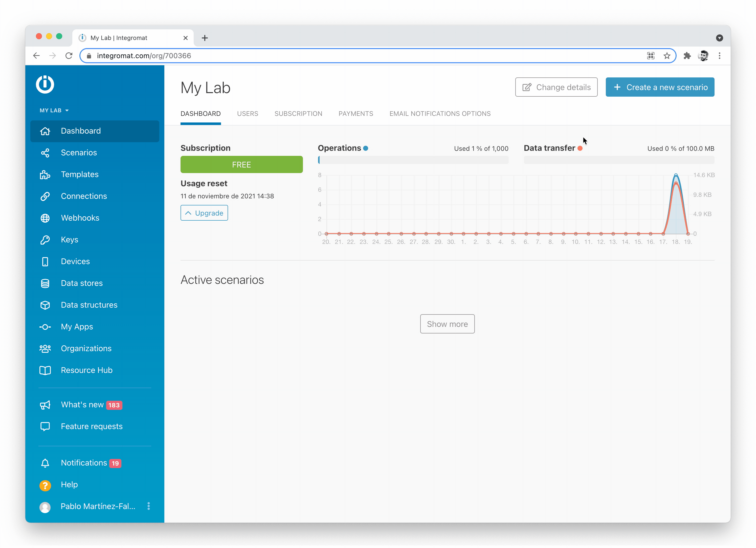756x548 pixels.
Task: Open Data stores database icon
Action: click(x=45, y=284)
